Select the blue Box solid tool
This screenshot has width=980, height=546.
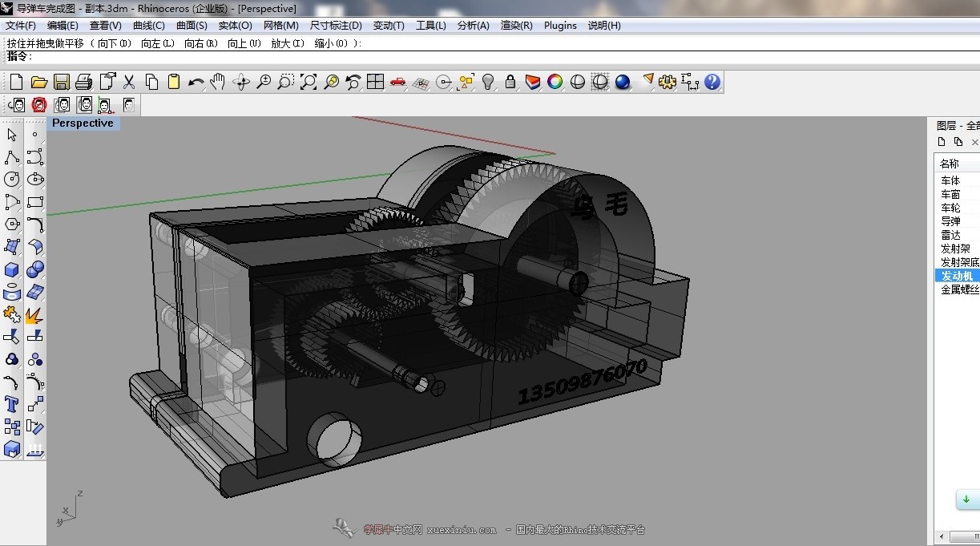12,269
